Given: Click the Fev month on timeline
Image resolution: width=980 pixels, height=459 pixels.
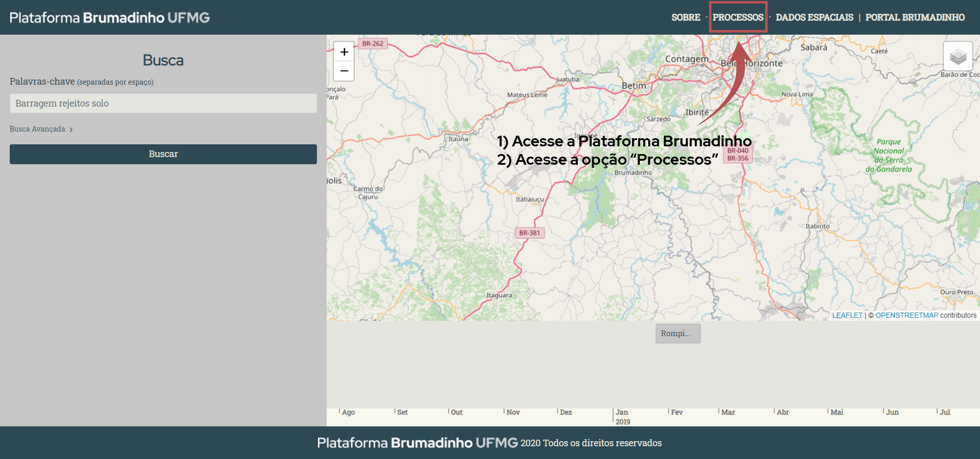Looking at the screenshot, I should point(676,412).
